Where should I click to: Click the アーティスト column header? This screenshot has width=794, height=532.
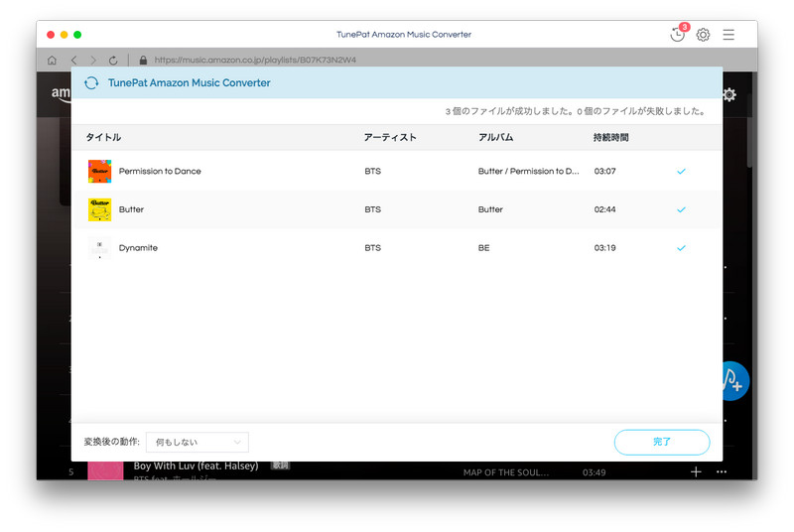click(390, 137)
